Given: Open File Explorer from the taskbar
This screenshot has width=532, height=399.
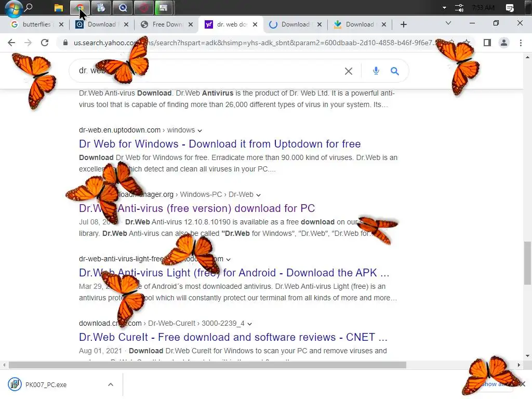Looking at the screenshot, I should (59, 8).
